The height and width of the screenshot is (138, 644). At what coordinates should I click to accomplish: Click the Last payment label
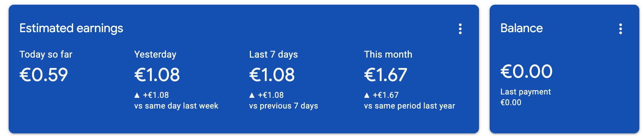(526, 92)
